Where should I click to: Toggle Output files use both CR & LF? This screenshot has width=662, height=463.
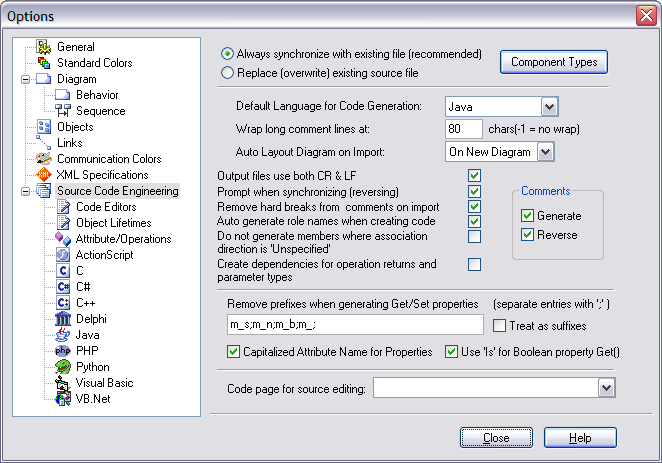[x=475, y=176]
